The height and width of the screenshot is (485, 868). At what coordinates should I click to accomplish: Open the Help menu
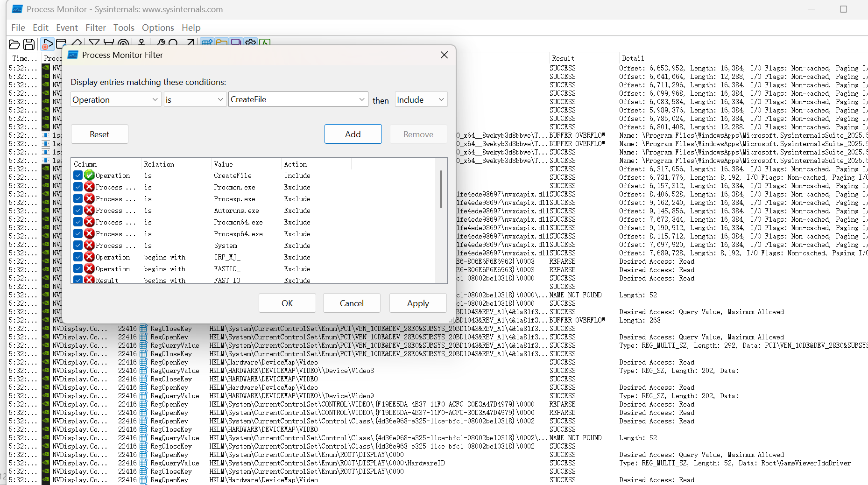tap(191, 28)
